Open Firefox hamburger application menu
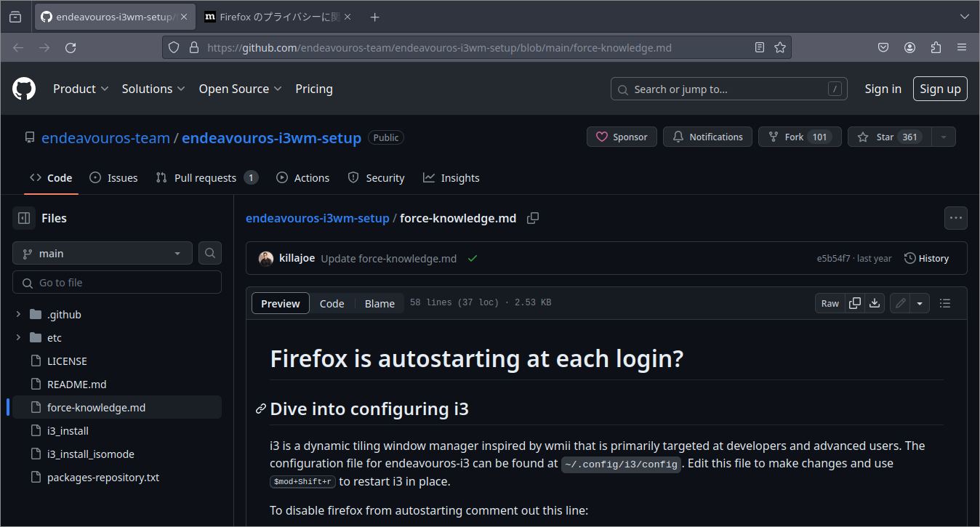The height and width of the screenshot is (527, 980). pos(962,47)
